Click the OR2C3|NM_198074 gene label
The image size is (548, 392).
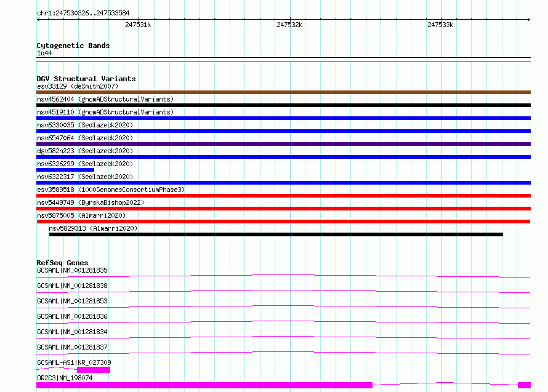pyautogui.click(x=65, y=378)
